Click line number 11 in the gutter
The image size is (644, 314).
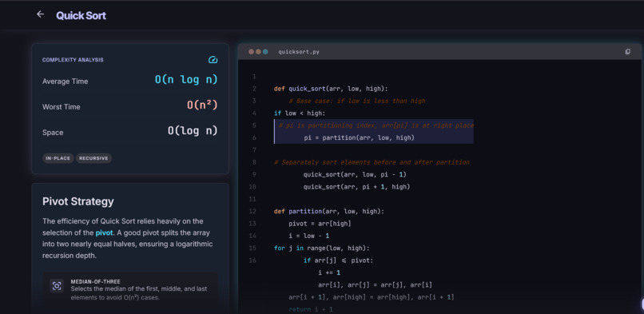252,199
